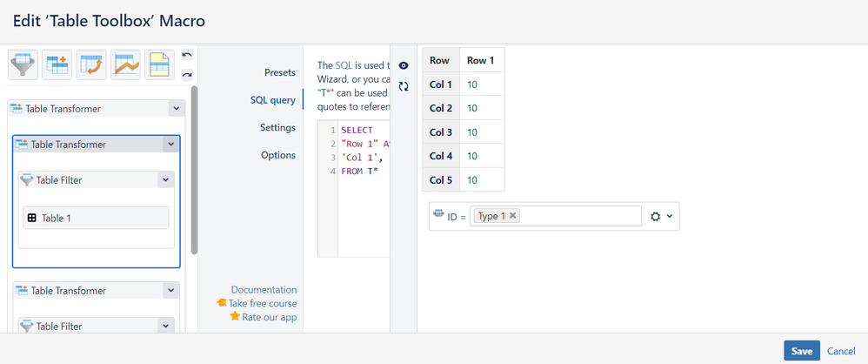This screenshot has height=364, width=868.
Task: Click the Chart from Table toolbar icon
Action: coord(126,64)
